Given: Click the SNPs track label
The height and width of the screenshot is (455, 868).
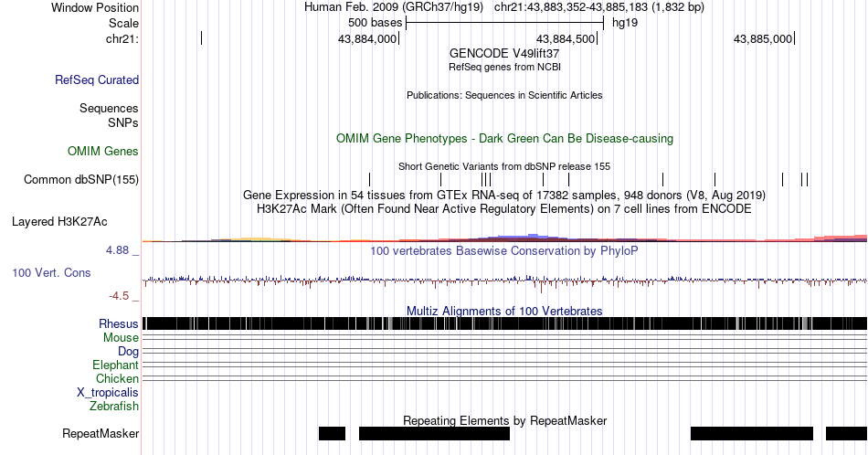Looking at the screenshot, I should (x=123, y=122).
